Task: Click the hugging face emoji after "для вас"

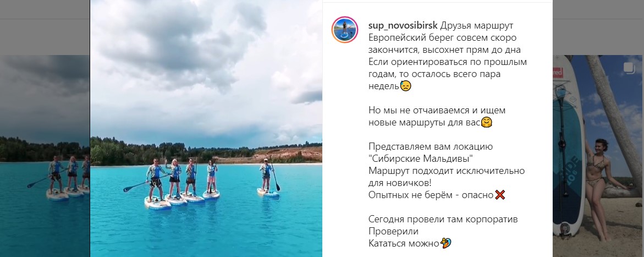Action: click(486, 123)
